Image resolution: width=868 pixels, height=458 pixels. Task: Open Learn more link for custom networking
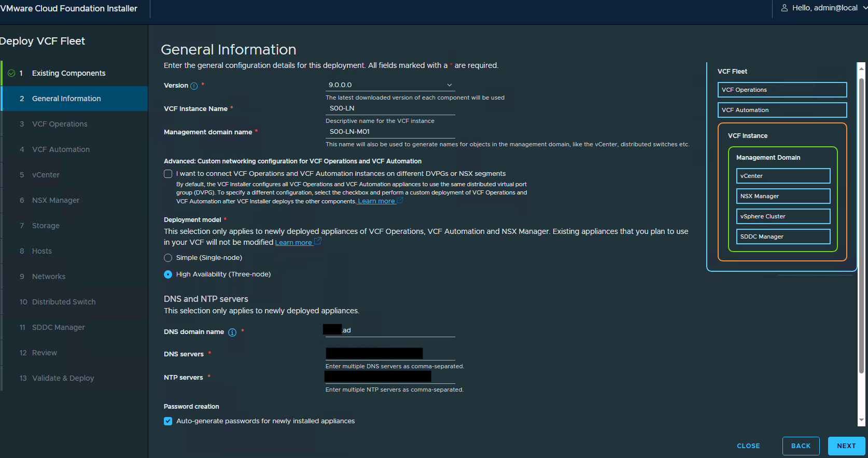376,201
